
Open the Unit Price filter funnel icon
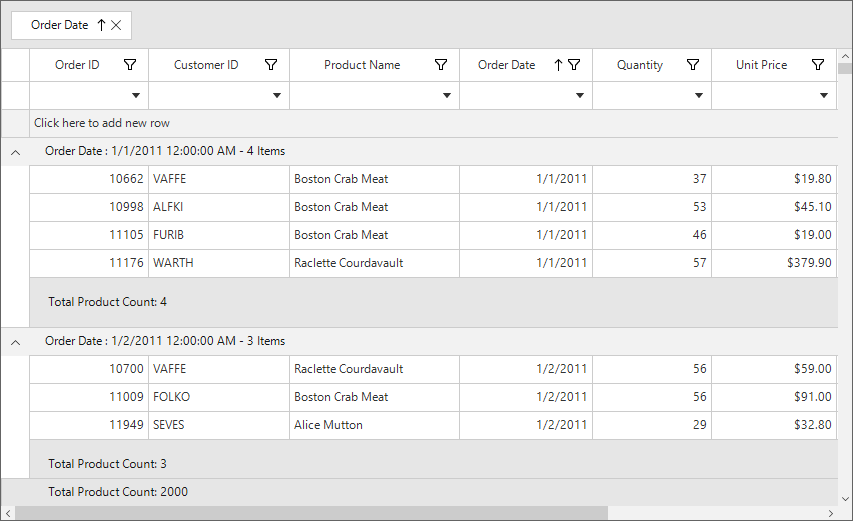(818, 65)
